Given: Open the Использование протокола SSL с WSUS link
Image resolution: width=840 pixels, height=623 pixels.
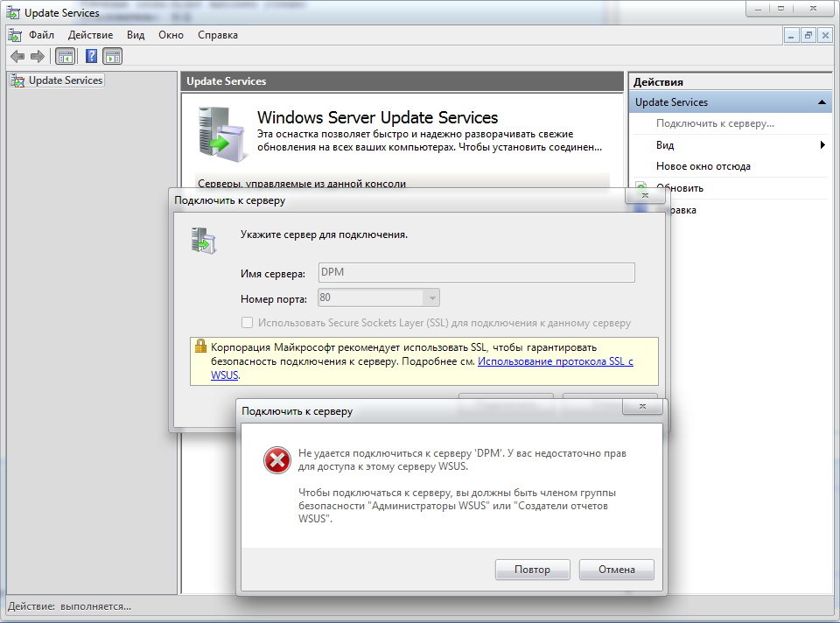Looking at the screenshot, I should [x=555, y=361].
